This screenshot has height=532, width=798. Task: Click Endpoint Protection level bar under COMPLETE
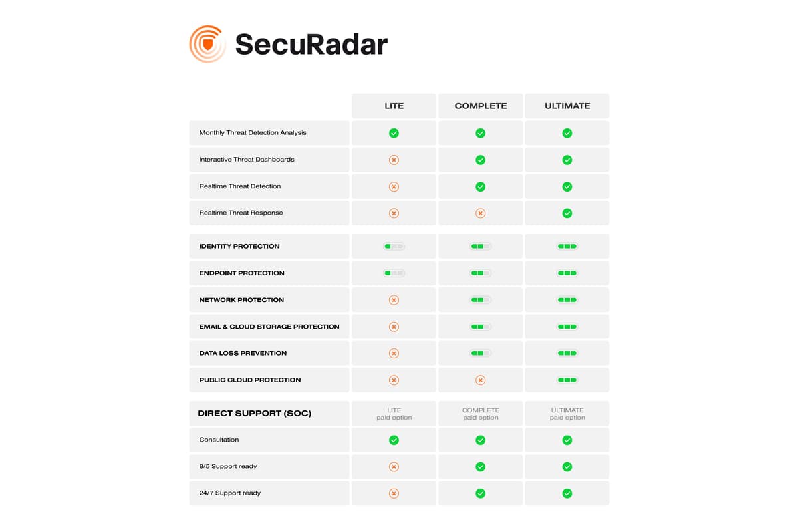tap(481, 273)
